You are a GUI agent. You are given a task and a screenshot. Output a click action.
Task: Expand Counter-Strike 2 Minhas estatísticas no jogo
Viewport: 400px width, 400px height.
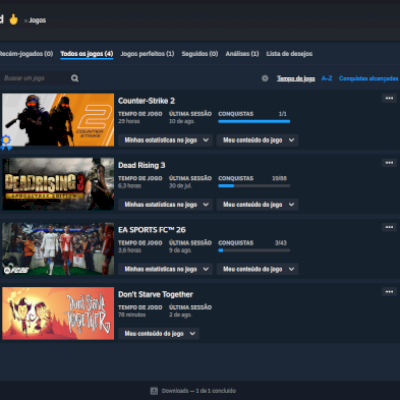166,140
